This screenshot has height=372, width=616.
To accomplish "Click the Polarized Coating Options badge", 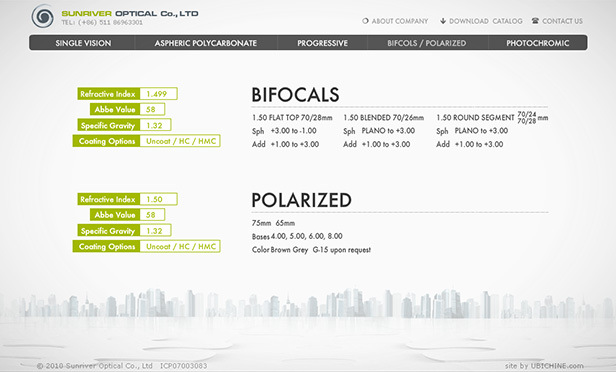I will pos(146,246).
